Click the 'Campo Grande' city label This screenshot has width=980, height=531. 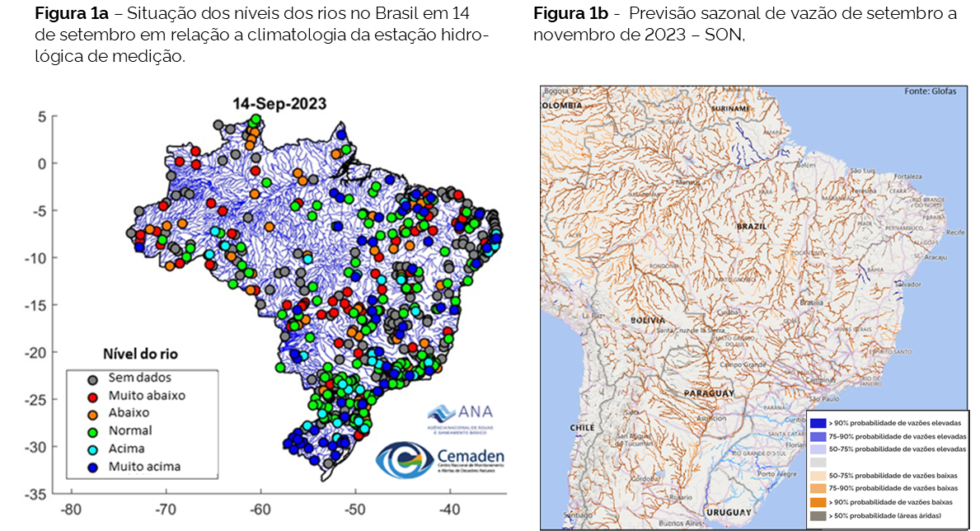click(x=743, y=364)
